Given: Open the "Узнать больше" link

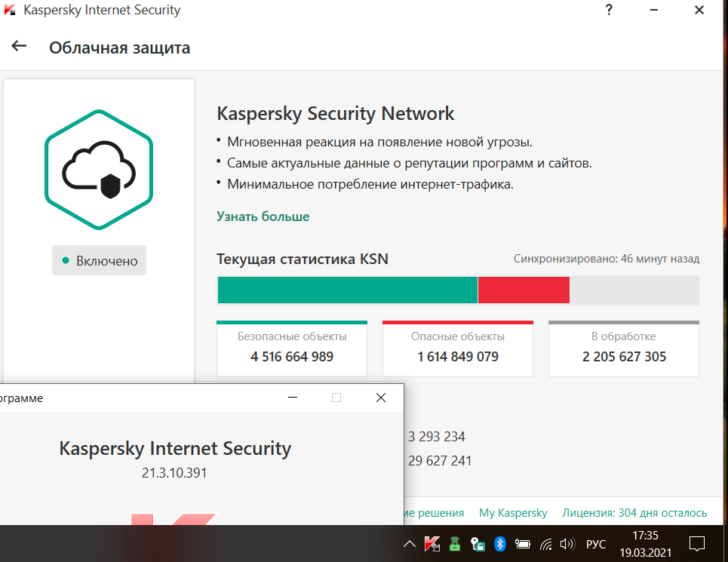Looking at the screenshot, I should (x=263, y=217).
